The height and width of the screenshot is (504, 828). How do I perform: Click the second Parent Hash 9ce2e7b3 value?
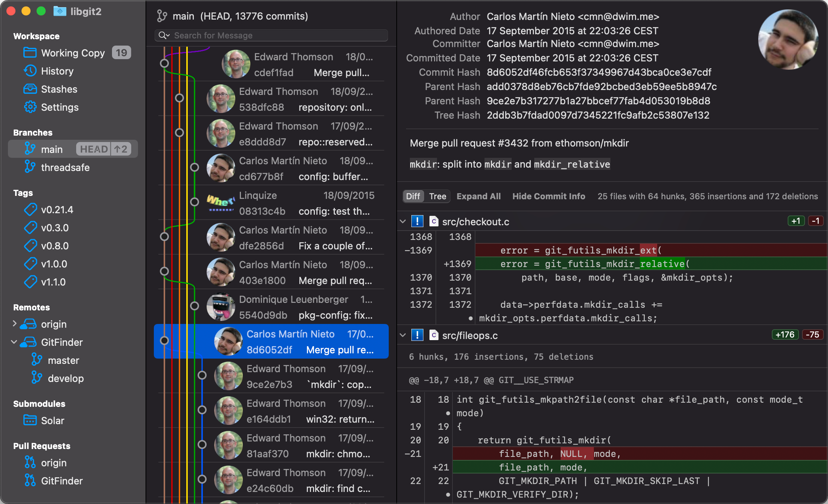click(598, 101)
